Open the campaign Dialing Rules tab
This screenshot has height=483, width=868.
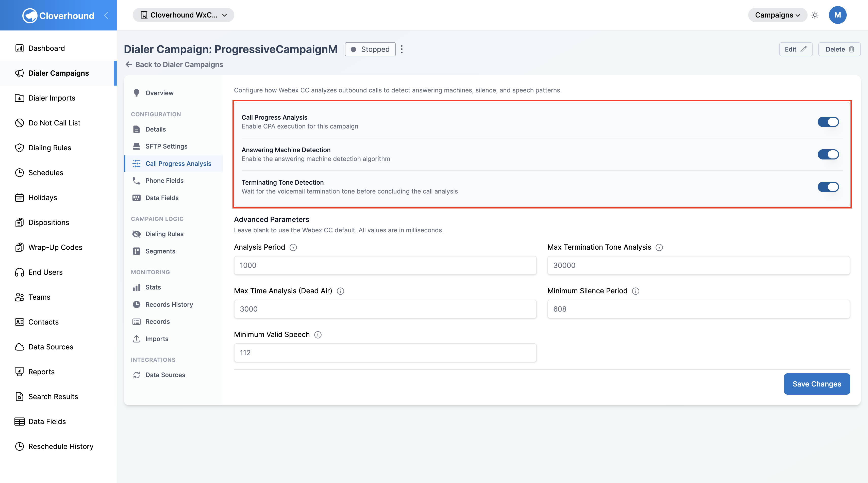[x=173, y=234]
